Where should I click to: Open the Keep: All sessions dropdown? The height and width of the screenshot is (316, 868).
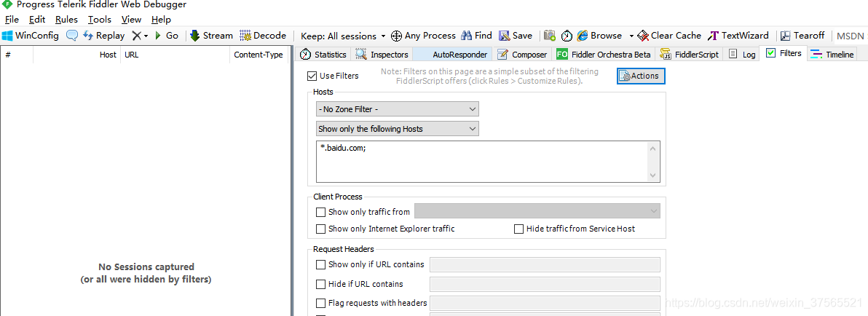click(343, 36)
